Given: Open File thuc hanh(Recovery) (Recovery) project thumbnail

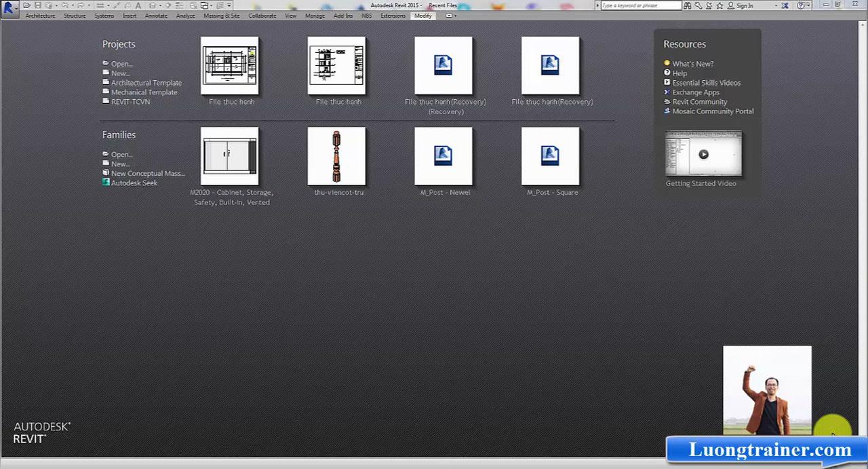Looking at the screenshot, I should (x=443, y=66).
